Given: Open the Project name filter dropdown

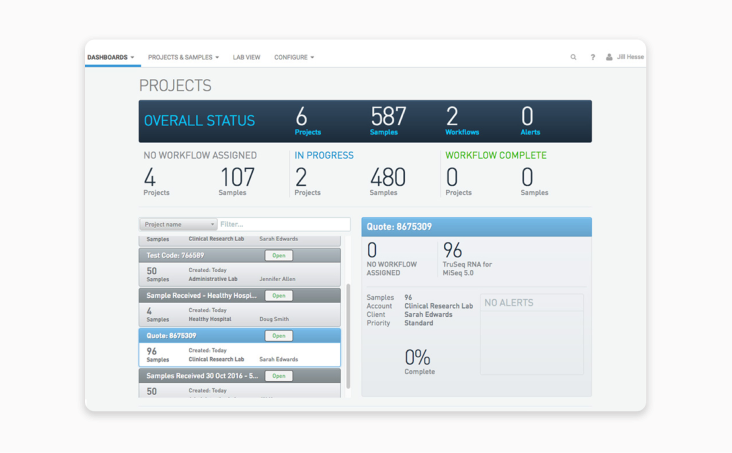Looking at the screenshot, I should coord(178,225).
